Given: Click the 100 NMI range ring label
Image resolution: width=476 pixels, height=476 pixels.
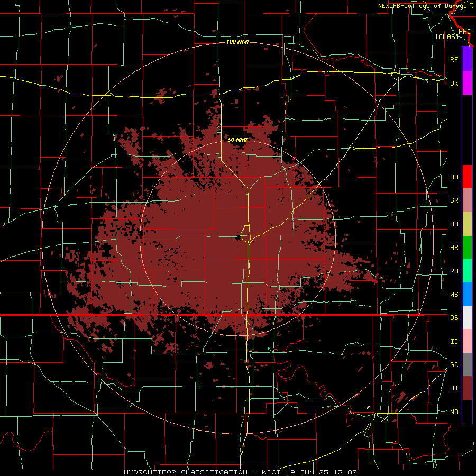Looking at the screenshot, I should click(x=237, y=42).
